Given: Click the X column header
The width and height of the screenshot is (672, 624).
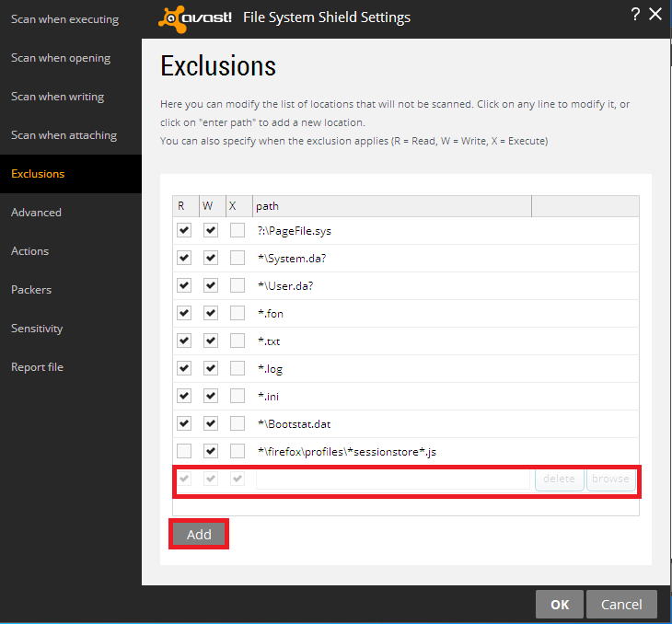Looking at the screenshot, I should pos(239,206).
